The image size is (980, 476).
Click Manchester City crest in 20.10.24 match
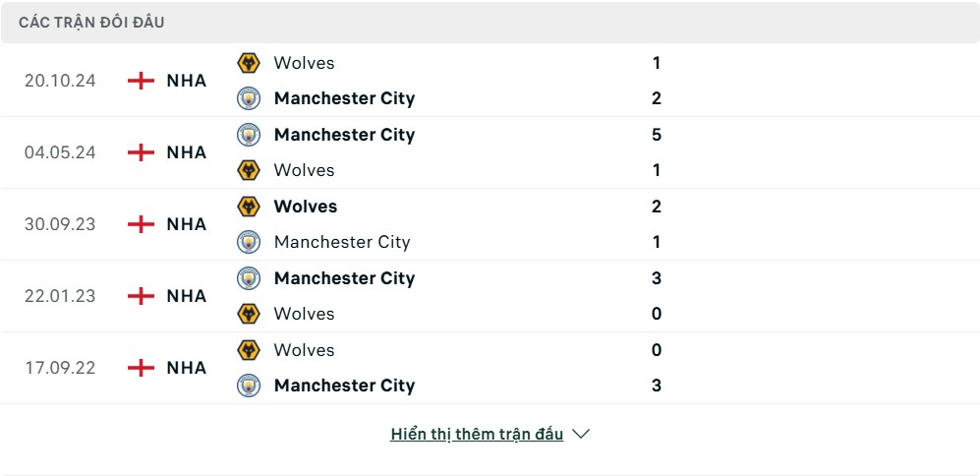point(249,98)
